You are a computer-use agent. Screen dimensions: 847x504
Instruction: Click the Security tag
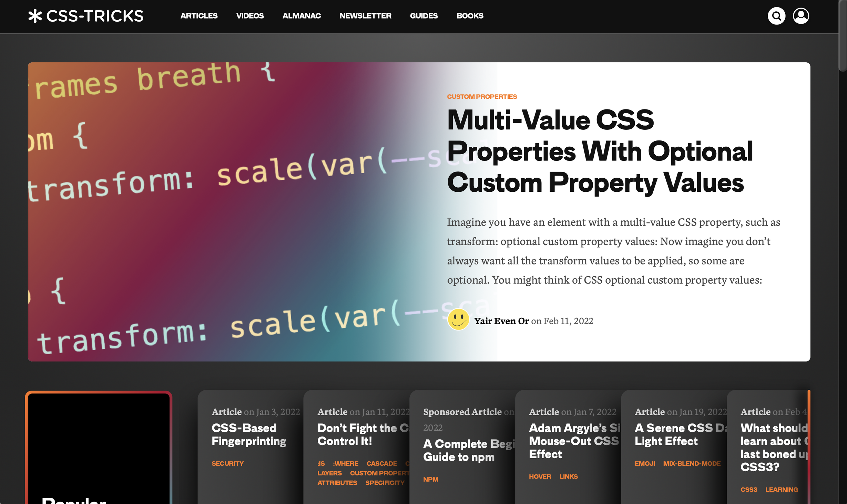click(227, 463)
